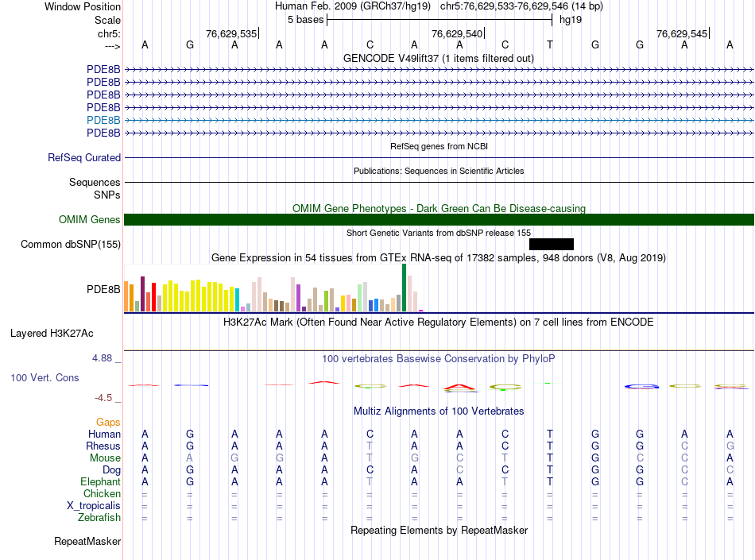The image size is (755, 560).
Task: Click the RepeatMasker track label
Action: (87, 542)
